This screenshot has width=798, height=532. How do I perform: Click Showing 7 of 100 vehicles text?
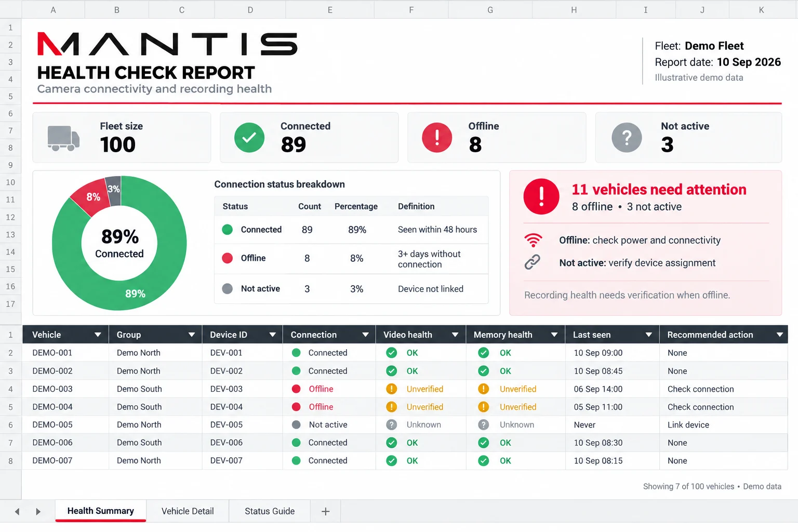(x=688, y=486)
